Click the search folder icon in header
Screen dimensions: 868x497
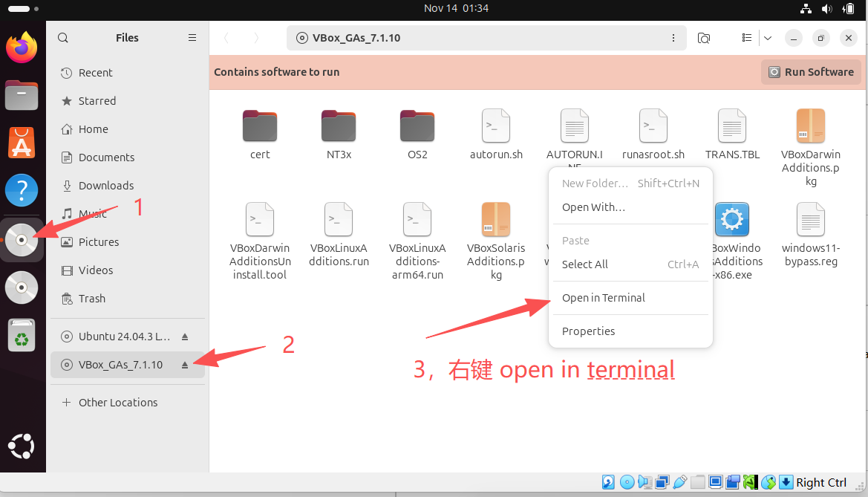(704, 38)
